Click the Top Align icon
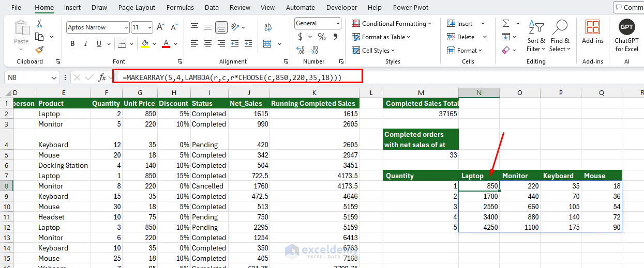Viewport: 644px width, 268px height. (x=194, y=27)
